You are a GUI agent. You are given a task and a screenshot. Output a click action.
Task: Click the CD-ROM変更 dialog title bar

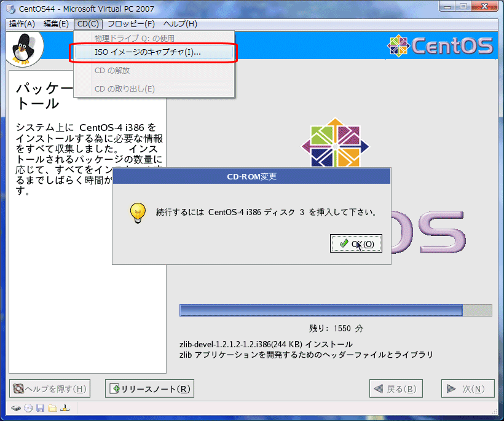click(x=251, y=176)
